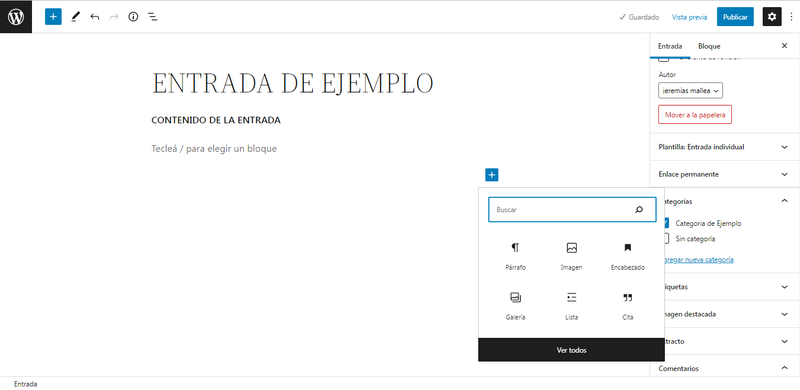Click the CONTENIDO DE LA ENTRADA paragraph

pos(216,120)
